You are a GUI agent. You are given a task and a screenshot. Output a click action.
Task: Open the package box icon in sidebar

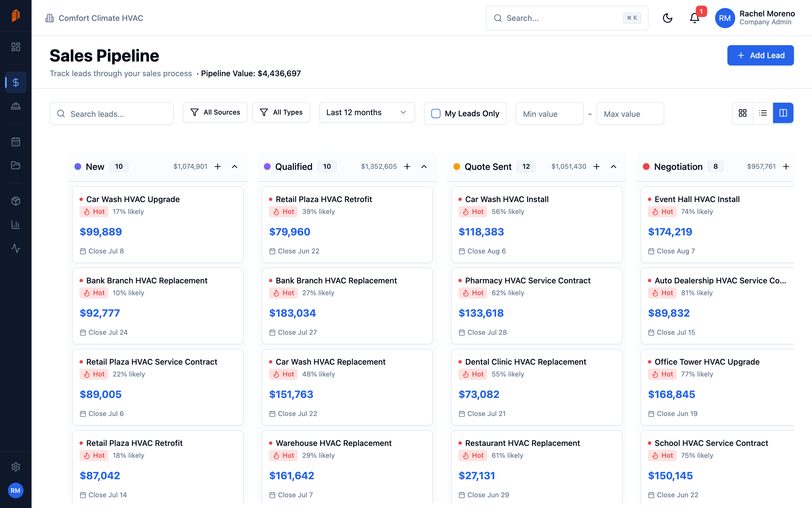click(x=16, y=201)
